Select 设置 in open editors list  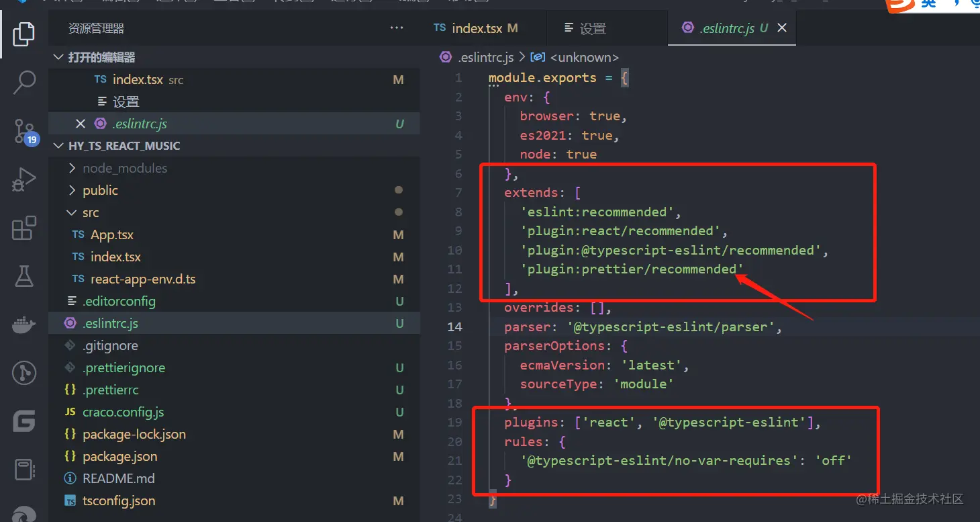(x=234, y=101)
